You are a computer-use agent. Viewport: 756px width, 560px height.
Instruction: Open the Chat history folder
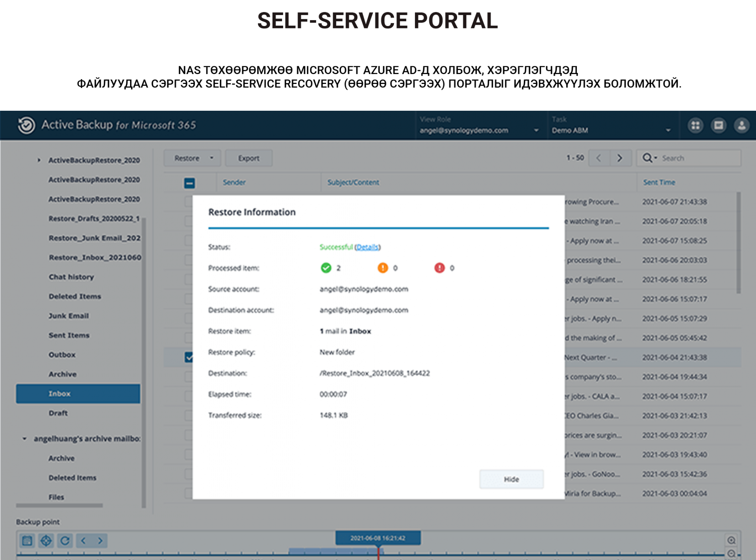(71, 277)
